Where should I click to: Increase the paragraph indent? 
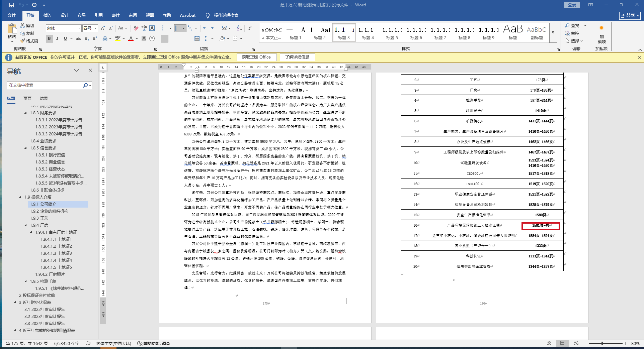[214, 28]
